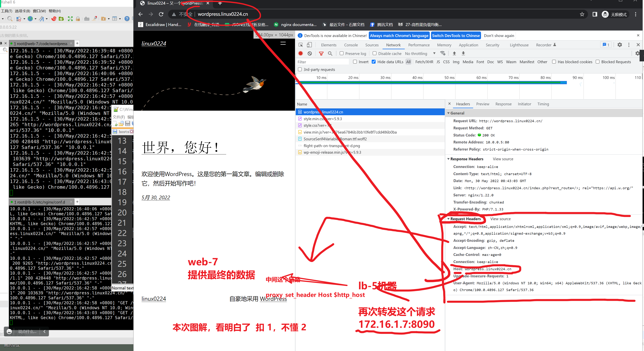The image size is (644, 351).
Task: Open Xshell layout dropdown arrow
Action: [120, 19]
